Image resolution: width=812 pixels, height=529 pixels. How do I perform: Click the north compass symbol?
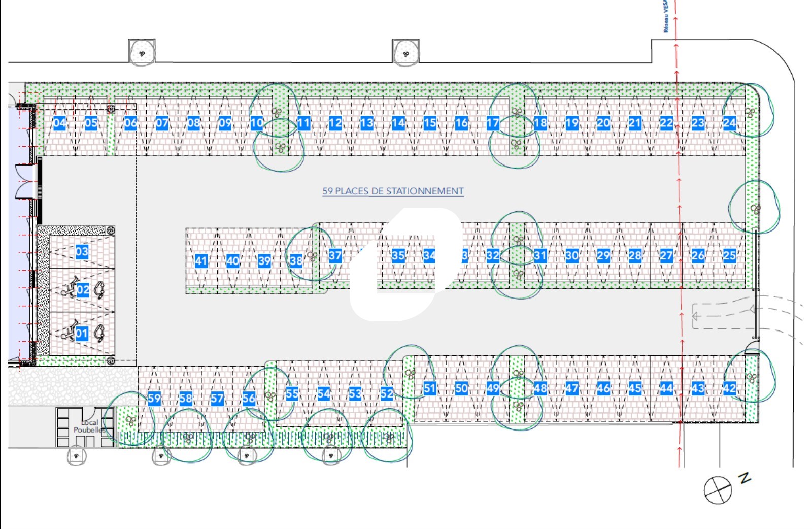click(x=718, y=490)
